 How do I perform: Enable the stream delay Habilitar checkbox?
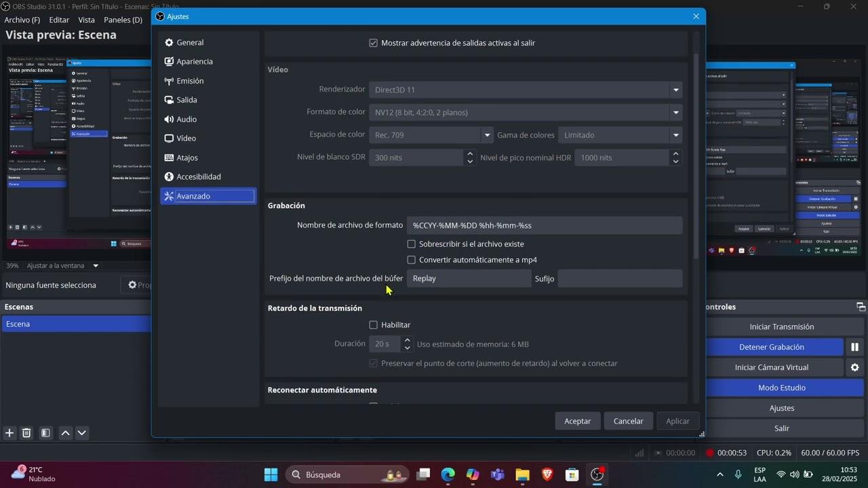pos(373,325)
